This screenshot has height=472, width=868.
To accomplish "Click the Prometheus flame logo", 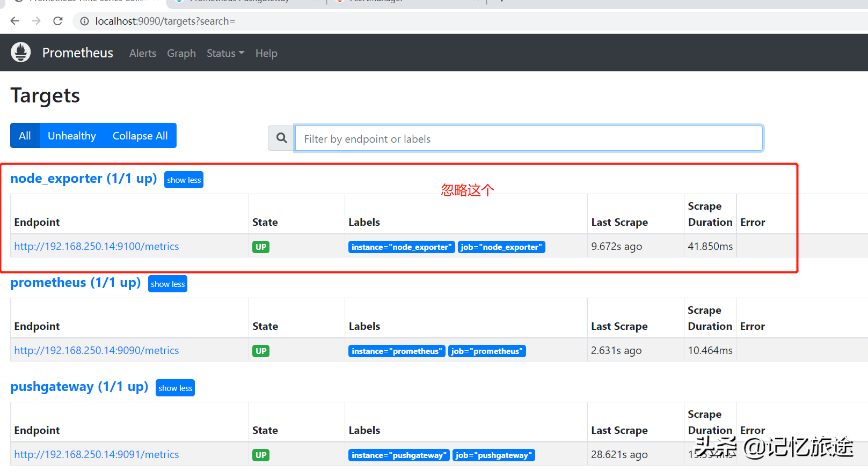I will pyautogui.click(x=20, y=53).
